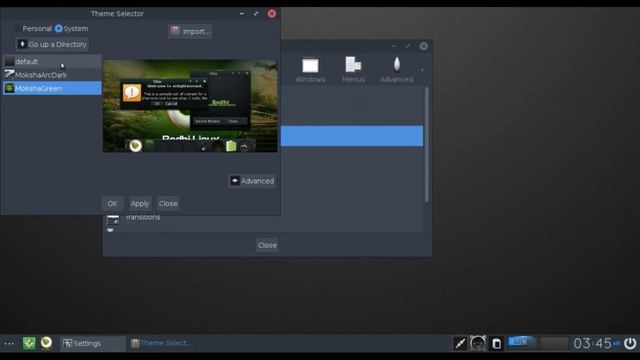Screen dimensions: 640x360
Task: Click the Settings panel vertical scrollbar
Action: click(427, 144)
